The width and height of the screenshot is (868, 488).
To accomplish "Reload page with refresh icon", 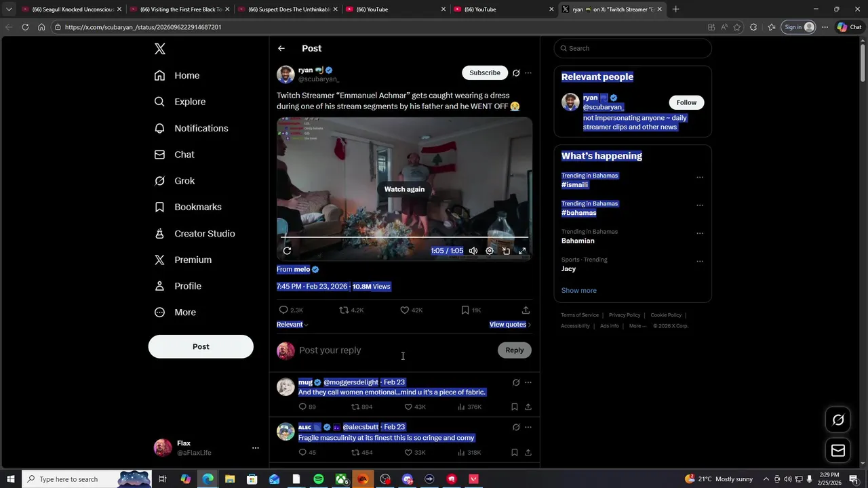I will point(25,27).
